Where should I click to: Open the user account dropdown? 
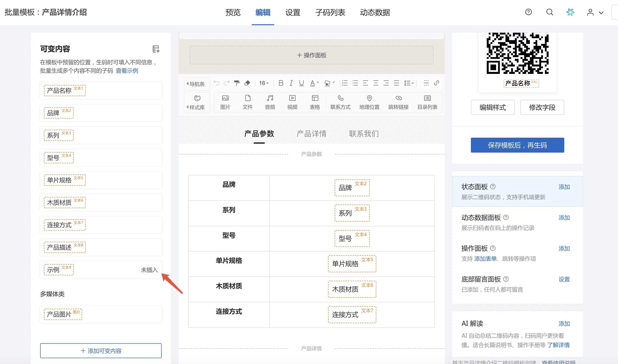[x=595, y=12]
